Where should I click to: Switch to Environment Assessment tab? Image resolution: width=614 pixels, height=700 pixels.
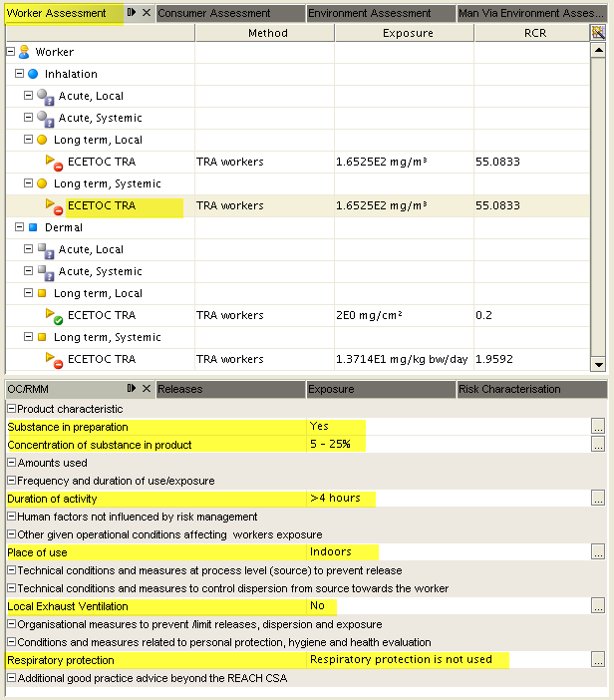381,13
